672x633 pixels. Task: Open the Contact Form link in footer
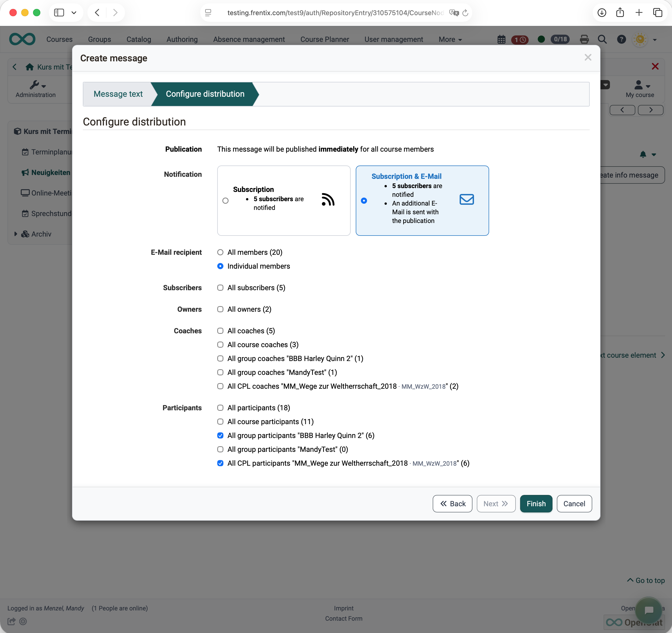coord(343,618)
